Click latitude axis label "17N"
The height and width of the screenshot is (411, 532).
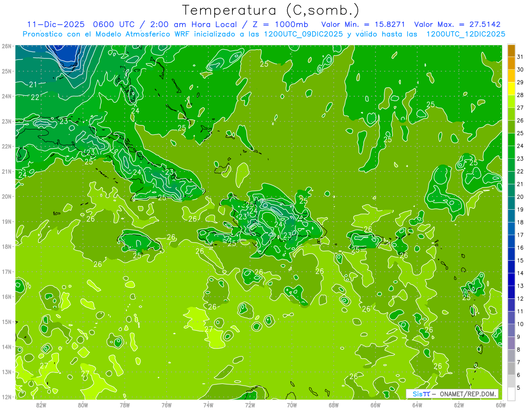click(7, 272)
